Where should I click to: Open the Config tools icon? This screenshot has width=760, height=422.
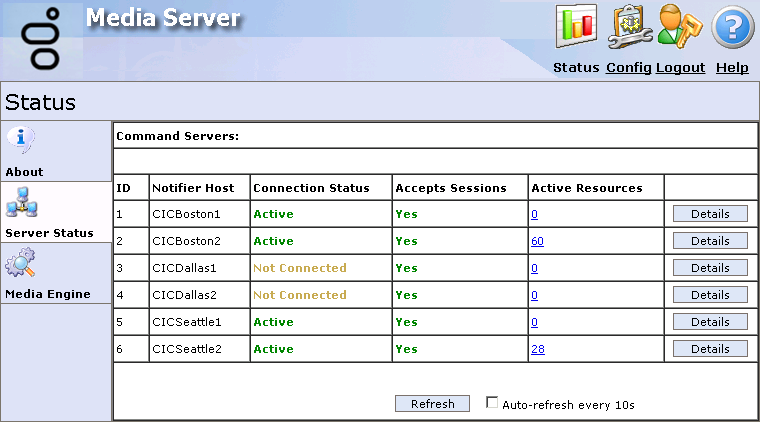pos(629,27)
